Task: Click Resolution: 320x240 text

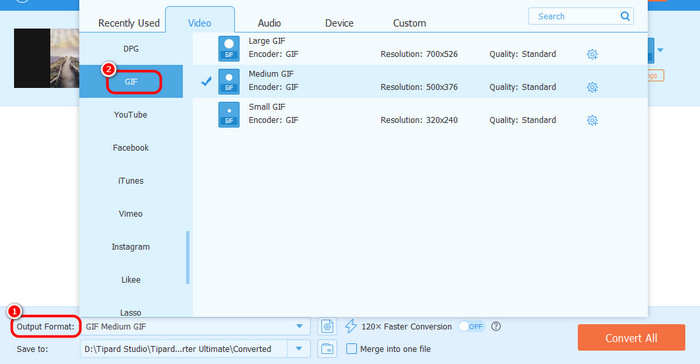Action: (x=419, y=120)
